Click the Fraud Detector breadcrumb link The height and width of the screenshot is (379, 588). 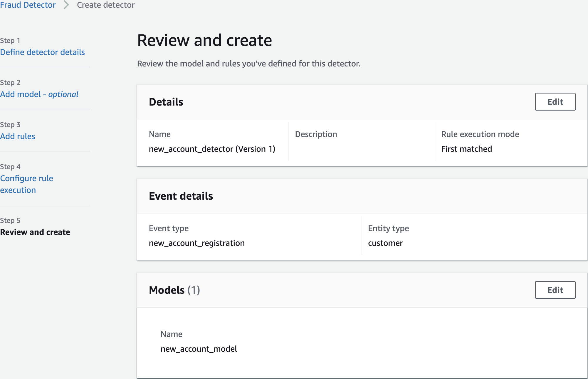click(28, 5)
